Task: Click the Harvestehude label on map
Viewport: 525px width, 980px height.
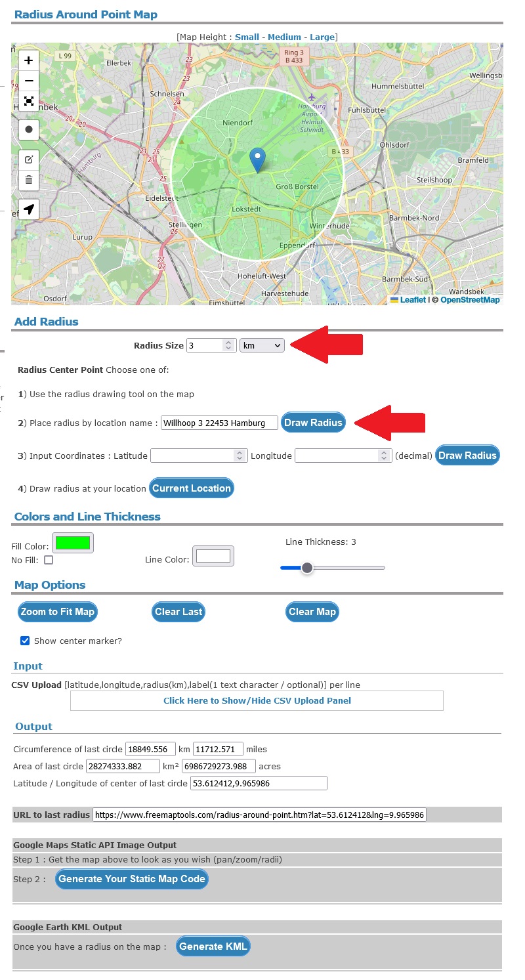Action: pyautogui.click(x=285, y=293)
